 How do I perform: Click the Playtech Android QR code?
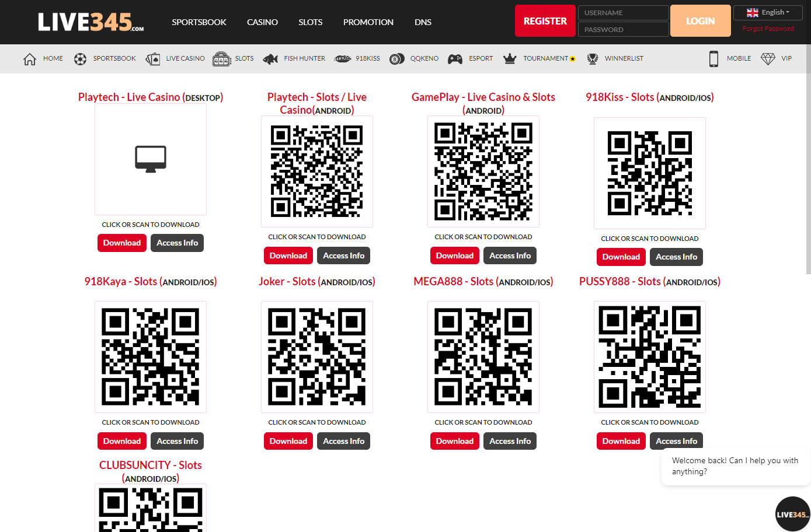pyautogui.click(x=317, y=171)
